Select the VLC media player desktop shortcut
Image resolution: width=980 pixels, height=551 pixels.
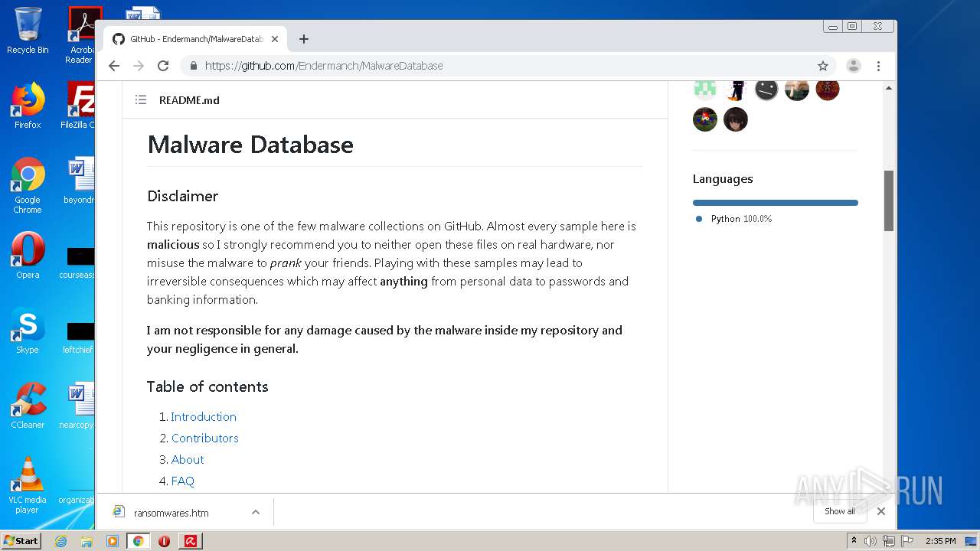point(28,485)
